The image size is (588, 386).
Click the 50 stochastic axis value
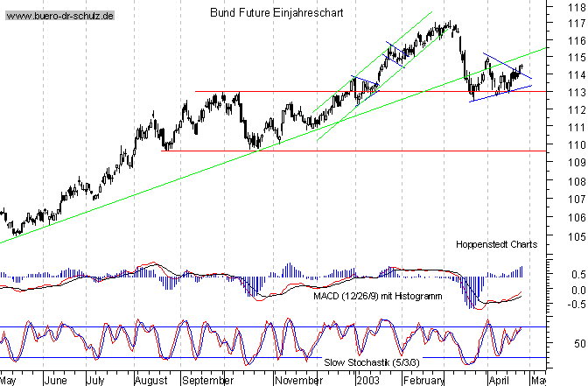point(580,344)
